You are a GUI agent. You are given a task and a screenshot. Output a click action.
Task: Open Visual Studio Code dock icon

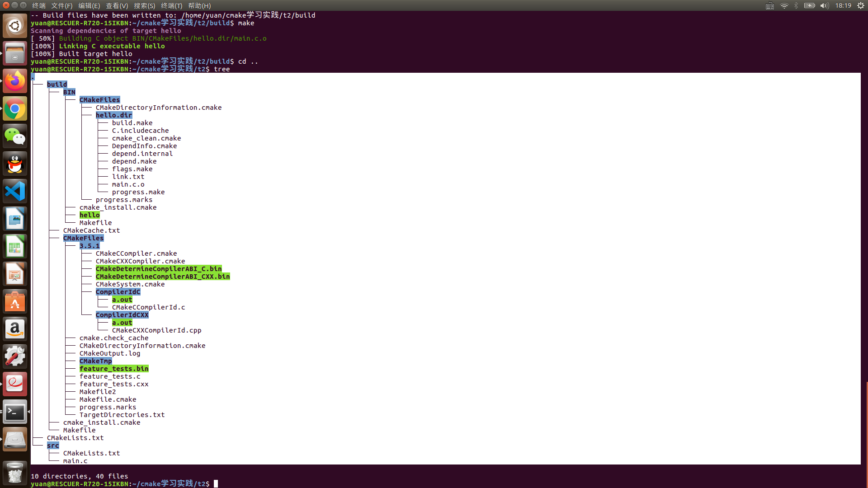[x=15, y=191]
